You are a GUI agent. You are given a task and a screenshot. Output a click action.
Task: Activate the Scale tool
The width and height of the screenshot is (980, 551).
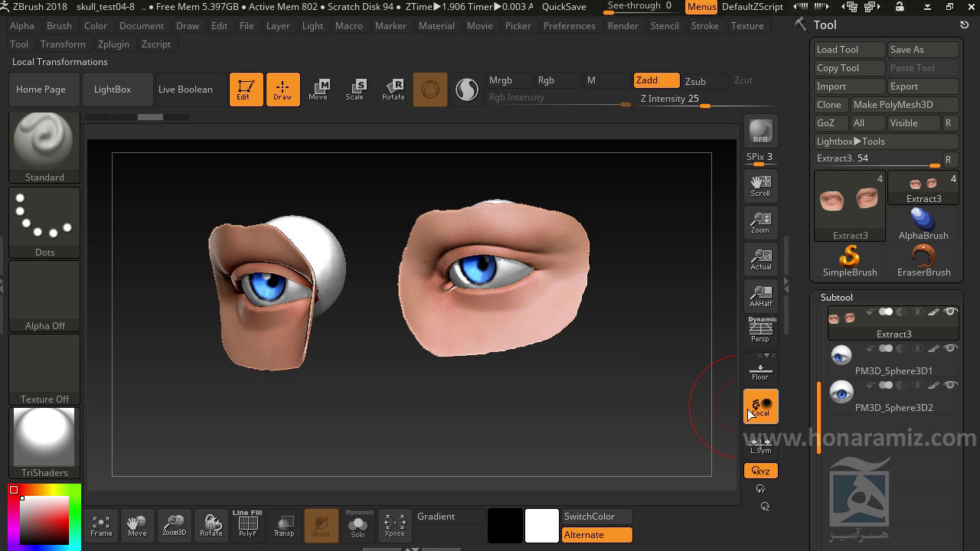pyautogui.click(x=355, y=90)
